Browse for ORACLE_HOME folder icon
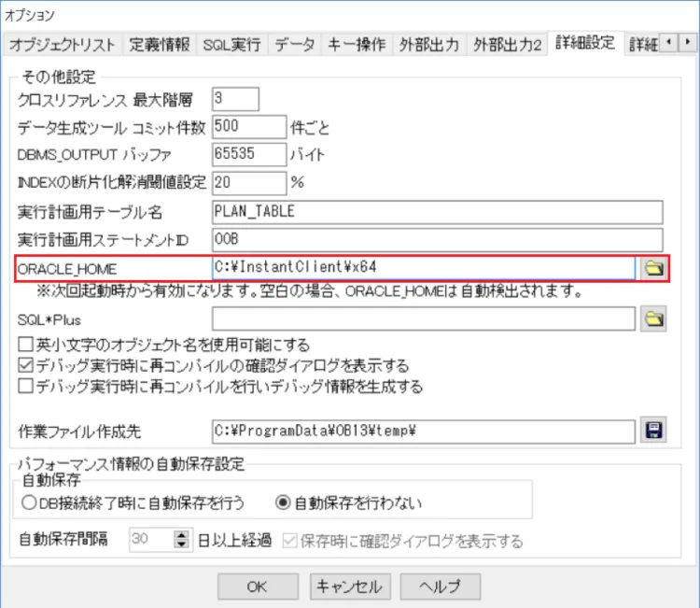 pyautogui.click(x=654, y=268)
